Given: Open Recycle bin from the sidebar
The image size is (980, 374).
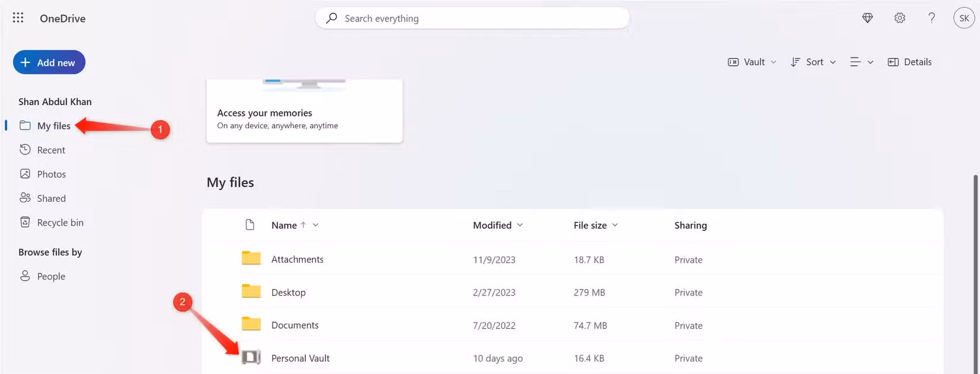Looking at the screenshot, I should point(60,223).
